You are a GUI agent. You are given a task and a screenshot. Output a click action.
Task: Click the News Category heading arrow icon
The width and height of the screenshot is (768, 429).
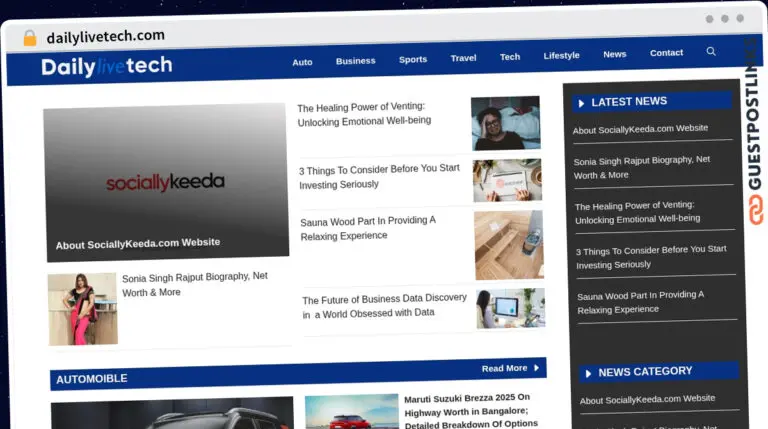pos(588,372)
